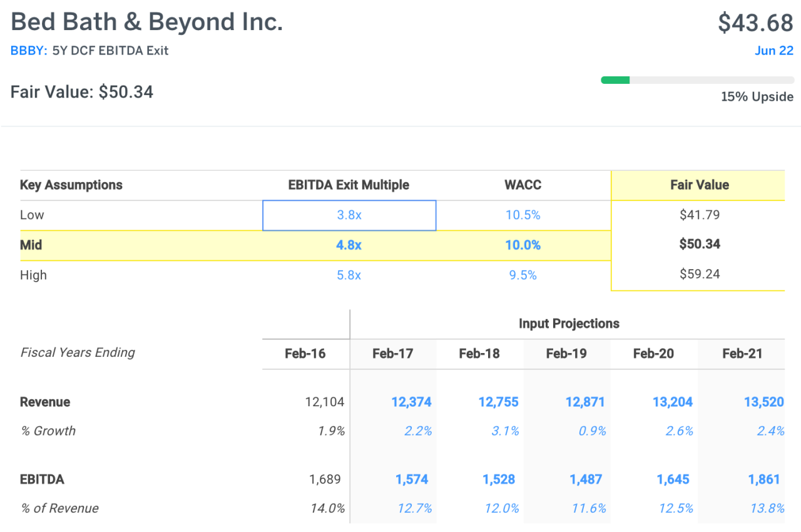Click the WACC column header
The height and width of the screenshot is (532, 801).
pyautogui.click(x=523, y=185)
